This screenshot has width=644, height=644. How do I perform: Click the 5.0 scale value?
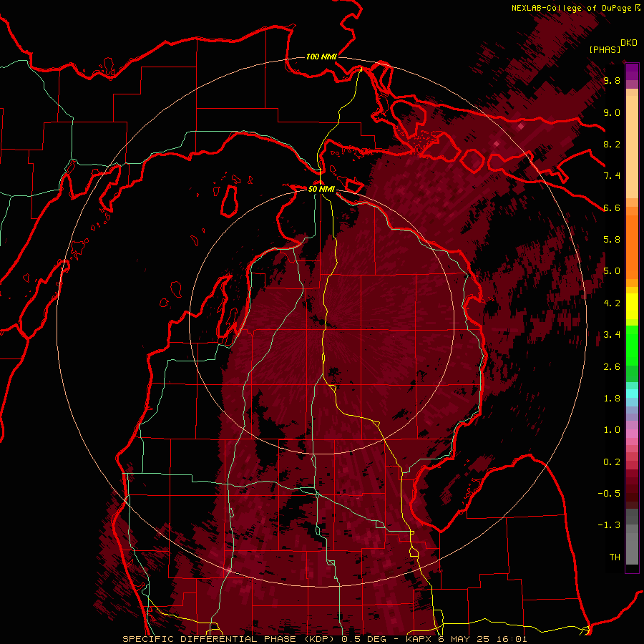coord(612,271)
